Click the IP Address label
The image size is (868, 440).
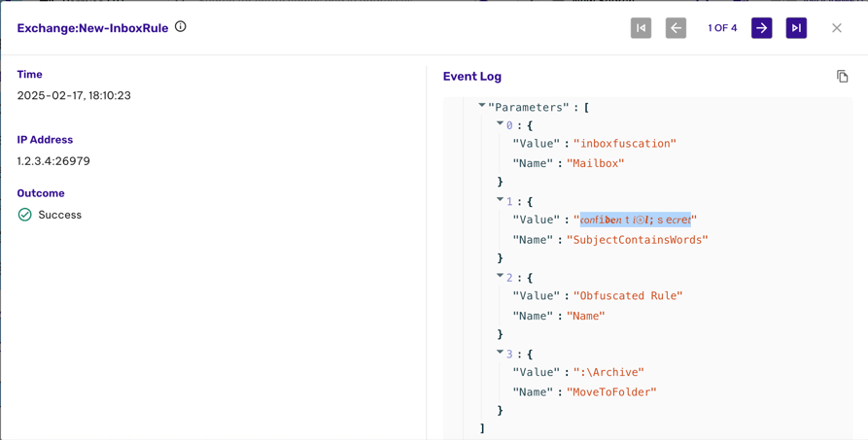(x=45, y=140)
